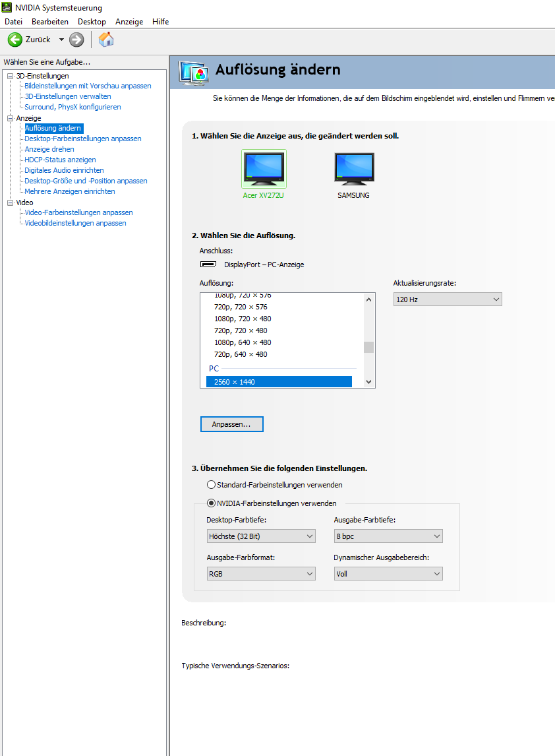Click the DisplayPort connector icon
This screenshot has width=555, height=756.
208,265
